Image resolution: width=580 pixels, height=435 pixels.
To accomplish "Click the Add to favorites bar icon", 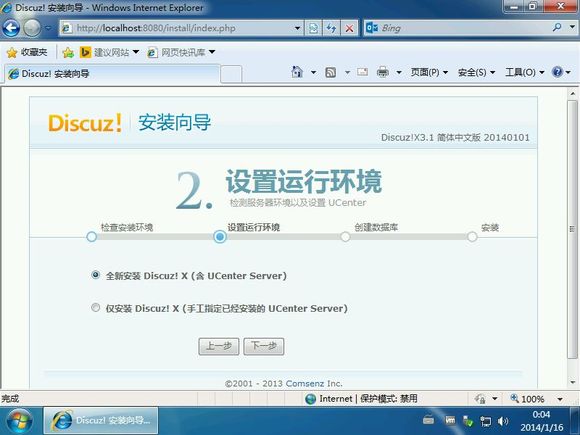I will pyautogui.click(x=68, y=53).
